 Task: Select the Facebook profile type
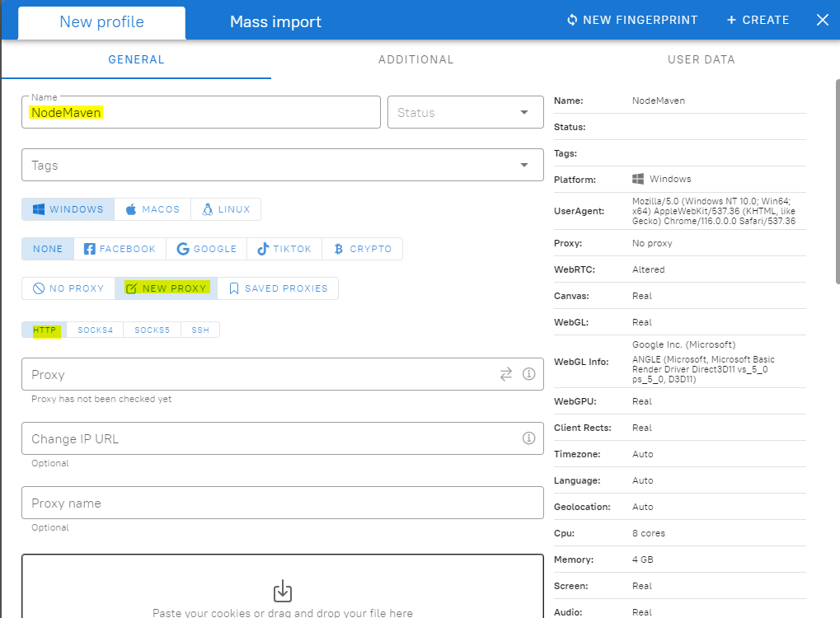[120, 249]
